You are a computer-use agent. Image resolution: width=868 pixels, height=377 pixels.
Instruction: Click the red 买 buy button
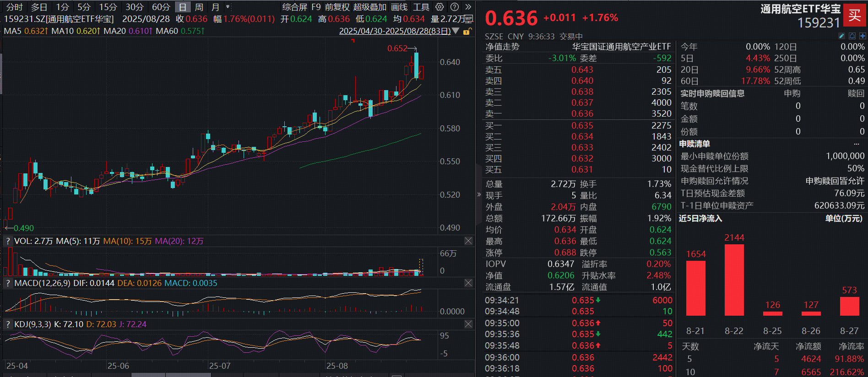[854, 15]
